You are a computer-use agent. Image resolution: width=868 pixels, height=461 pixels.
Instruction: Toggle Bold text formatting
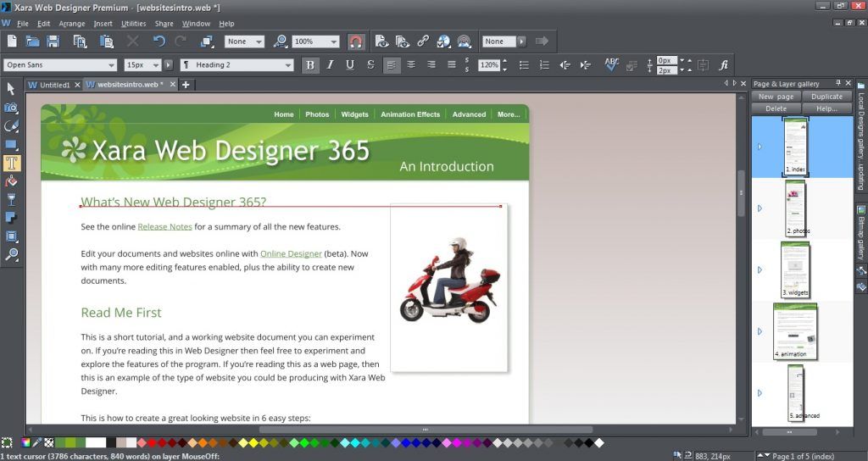click(x=310, y=64)
